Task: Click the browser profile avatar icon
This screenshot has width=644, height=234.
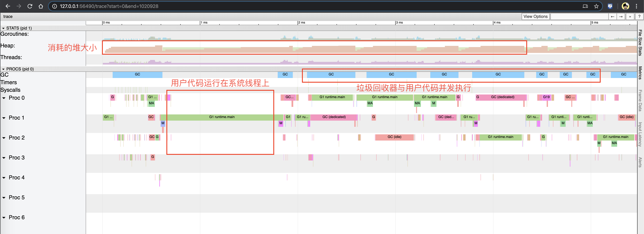Action: coord(626,6)
